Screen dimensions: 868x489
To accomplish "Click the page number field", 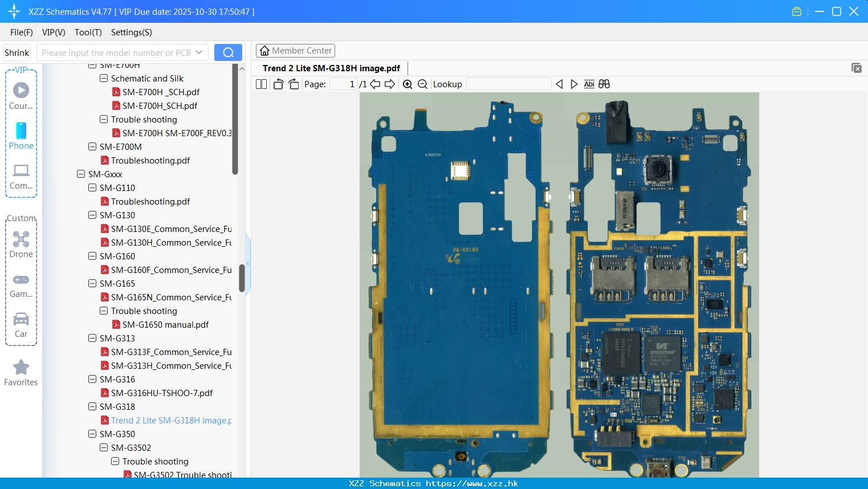I will (x=344, y=84).
